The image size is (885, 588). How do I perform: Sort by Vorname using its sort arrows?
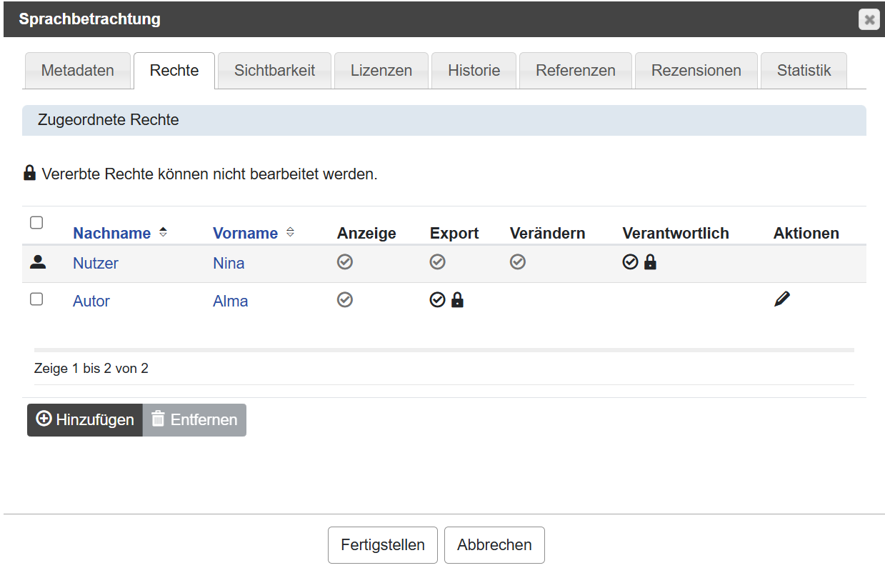(290, 232)
